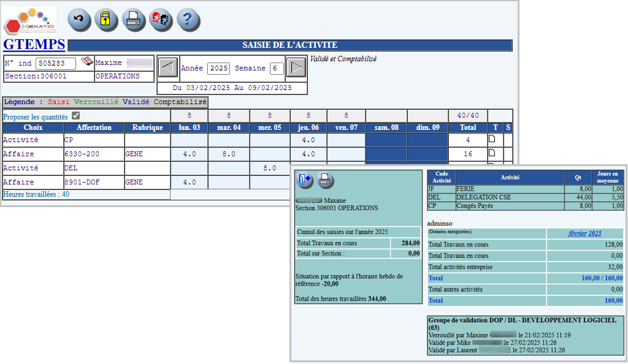Click the N° ind field showing 505283
628x364 pixels.
56,63
